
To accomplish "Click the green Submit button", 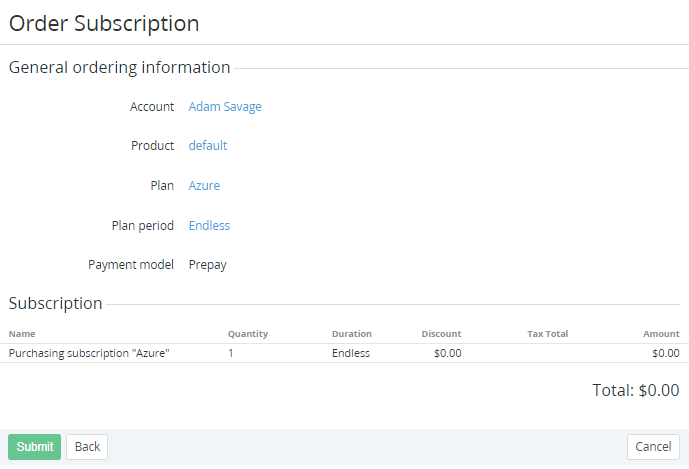I will point(34,447).
